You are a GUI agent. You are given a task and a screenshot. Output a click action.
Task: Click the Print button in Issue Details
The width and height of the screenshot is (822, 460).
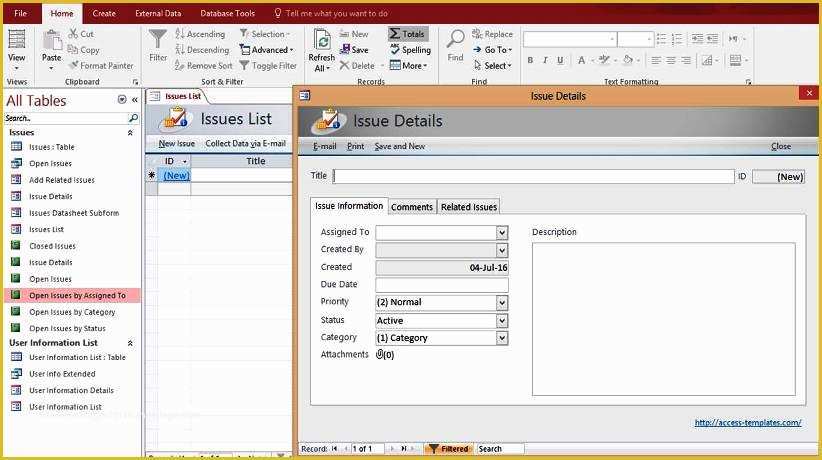tap(355, 146)
